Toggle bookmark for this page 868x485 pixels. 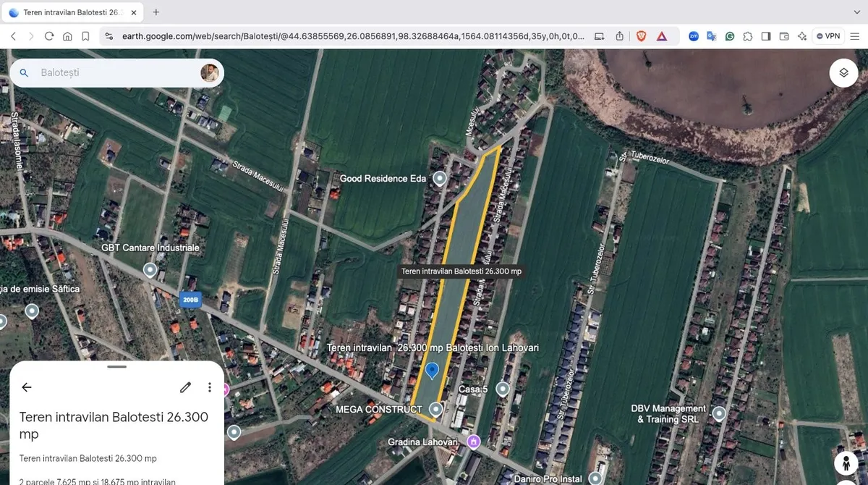(x=85, y=36)
